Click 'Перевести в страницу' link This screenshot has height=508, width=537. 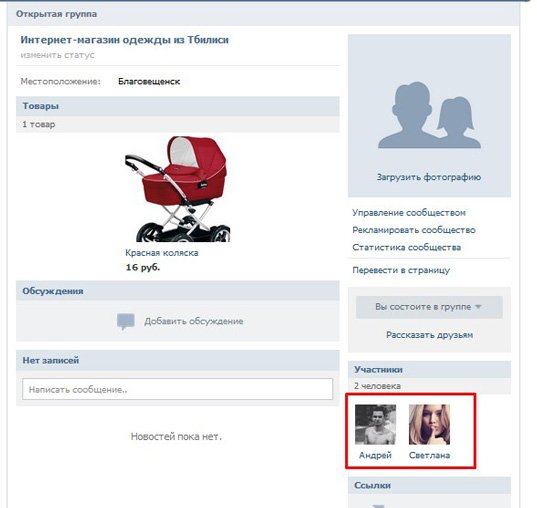pos(401,270)
